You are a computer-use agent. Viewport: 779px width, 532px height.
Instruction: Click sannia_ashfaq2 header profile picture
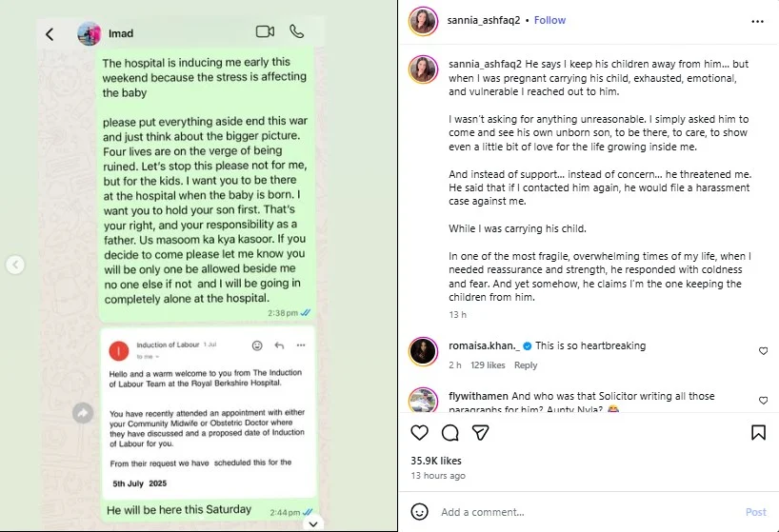pos(423,20)
